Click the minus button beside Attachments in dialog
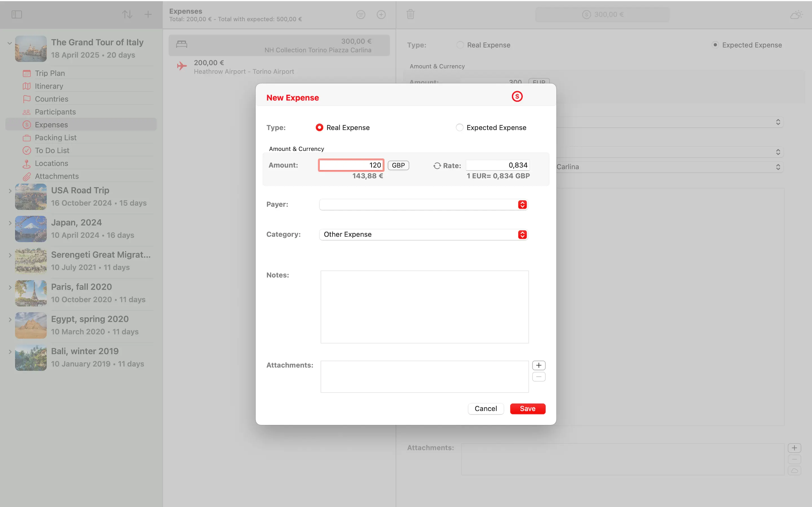This screenshot has height=507, width=812. pos(539,377)
